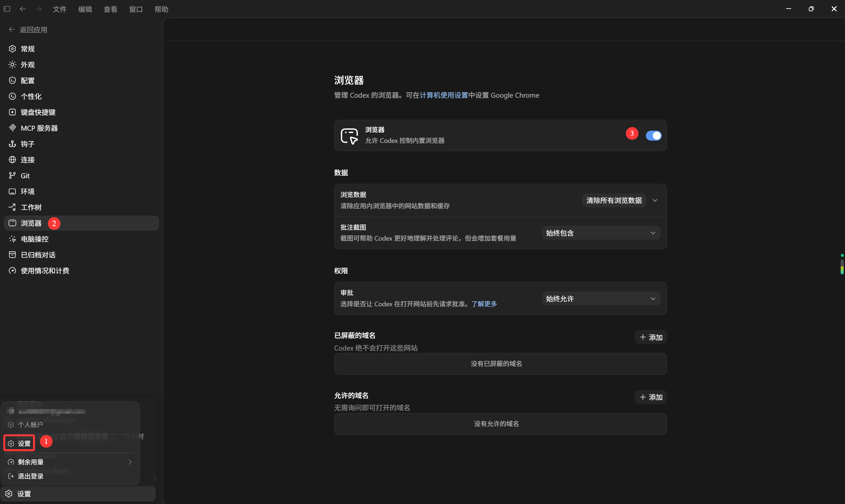Click the browser control card icon
The width and height of the screenshot is (845, 504).
[x=349, y=136]
